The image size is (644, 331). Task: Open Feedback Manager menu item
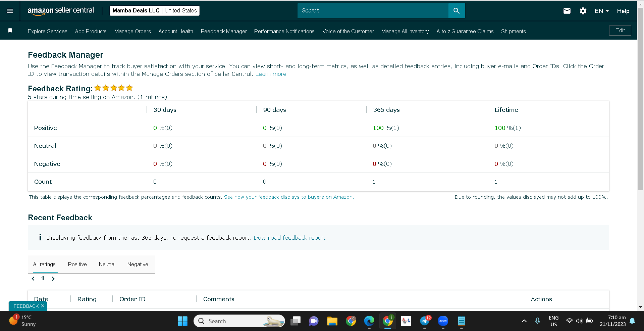[x=224, y=31]
